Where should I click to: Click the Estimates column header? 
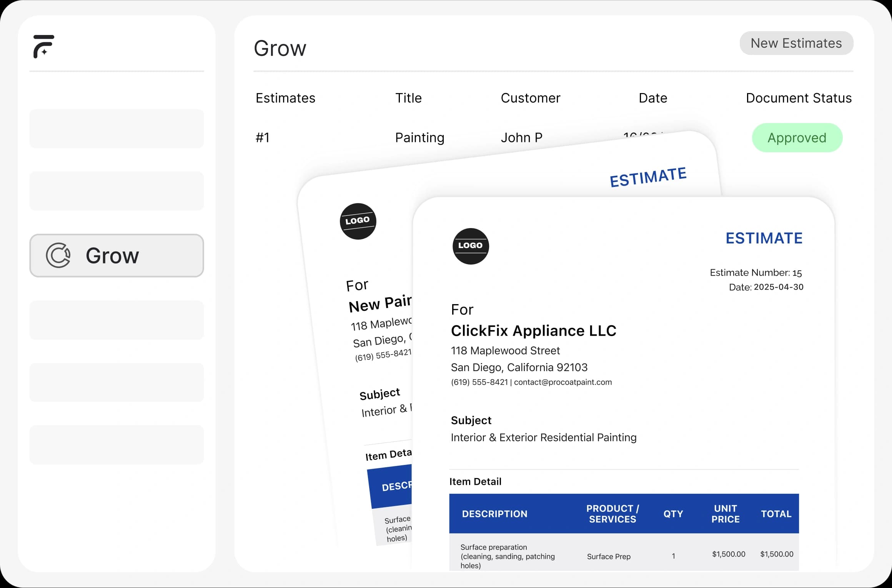tap(285, 98)
